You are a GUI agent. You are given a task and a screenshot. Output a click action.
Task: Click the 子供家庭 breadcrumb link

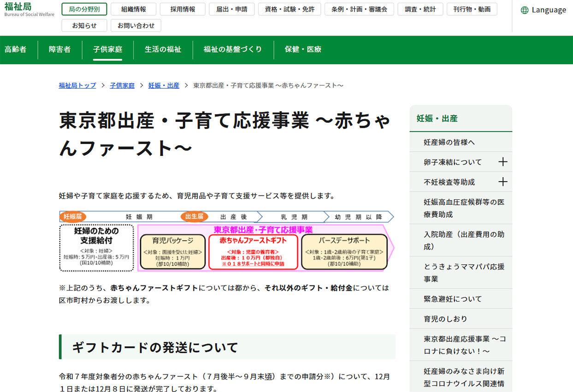122,85
